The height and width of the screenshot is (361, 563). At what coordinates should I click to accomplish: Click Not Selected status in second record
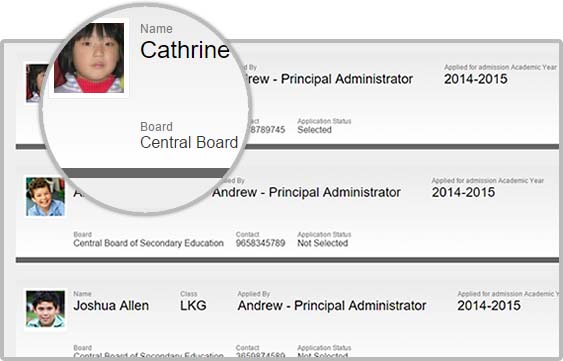[322, 243]
